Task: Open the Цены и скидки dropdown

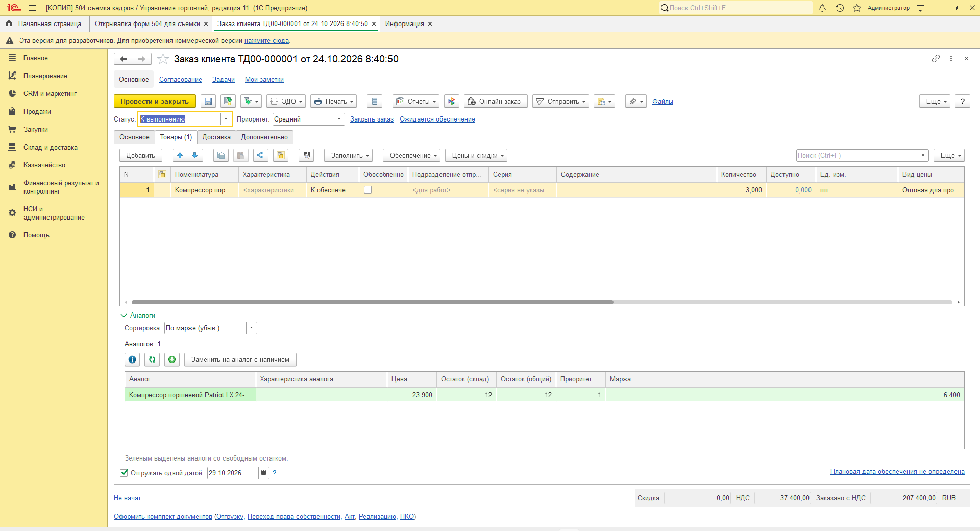Action: 476,155
